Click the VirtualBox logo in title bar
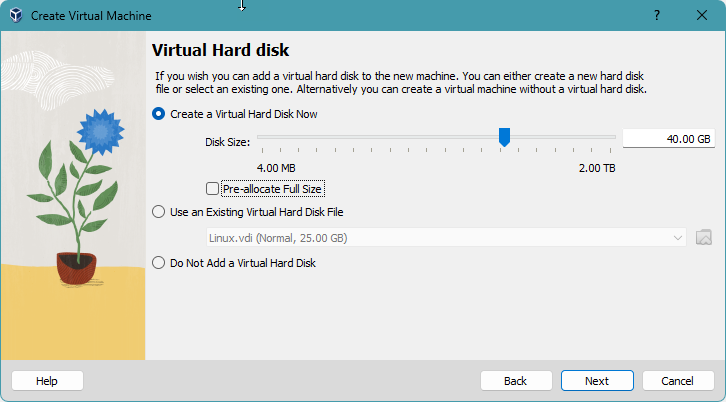This screenshot has height=402, width=726. pos(16,16)
